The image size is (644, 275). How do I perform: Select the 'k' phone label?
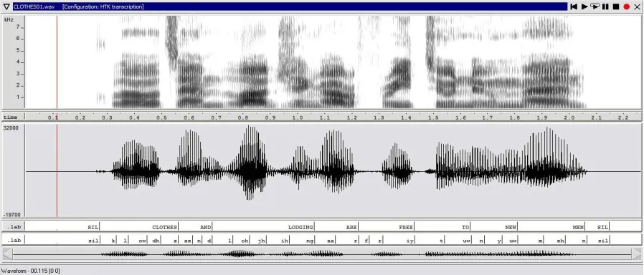point(113,241)
